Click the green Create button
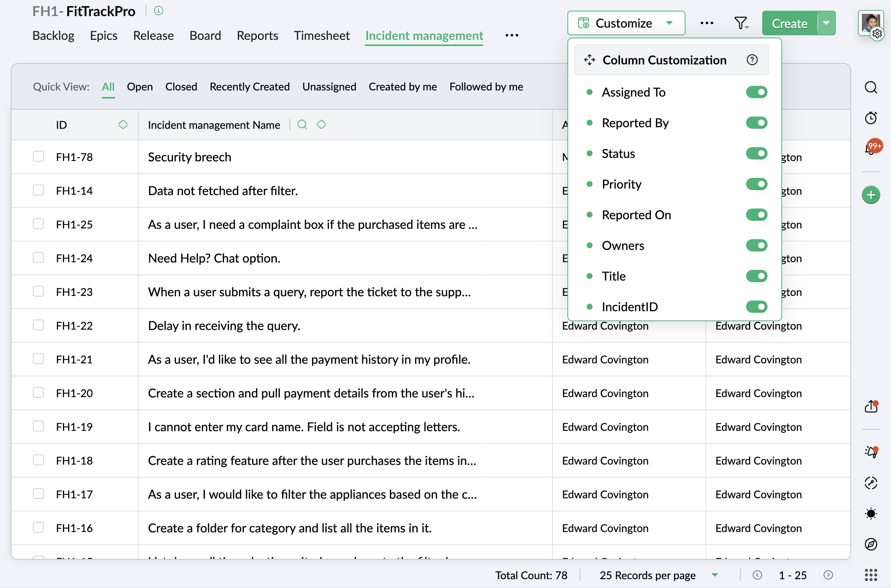891x588 pixels. click(789, 23)
